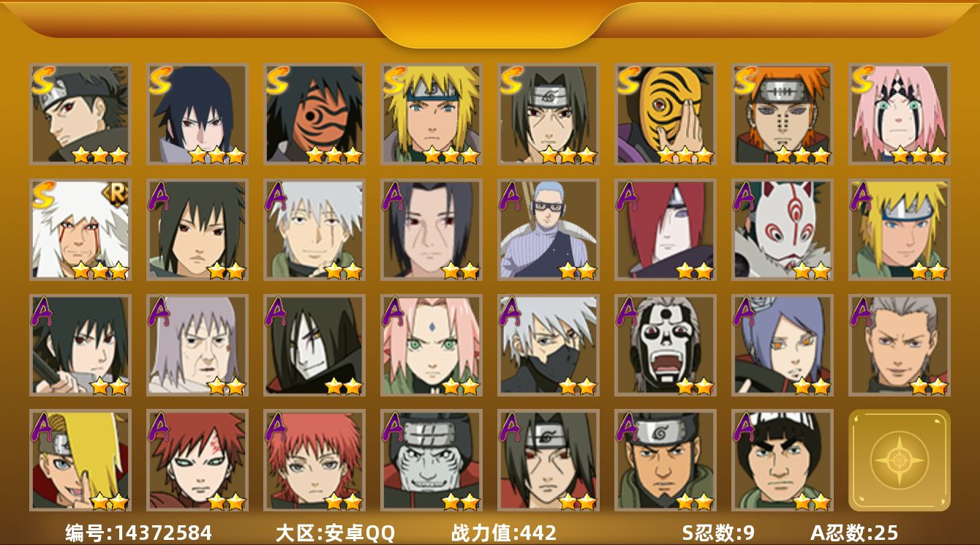Pick the orange-haired S-rank ninja with piercings
Screen dimensions: 980x545
point(783,114)
